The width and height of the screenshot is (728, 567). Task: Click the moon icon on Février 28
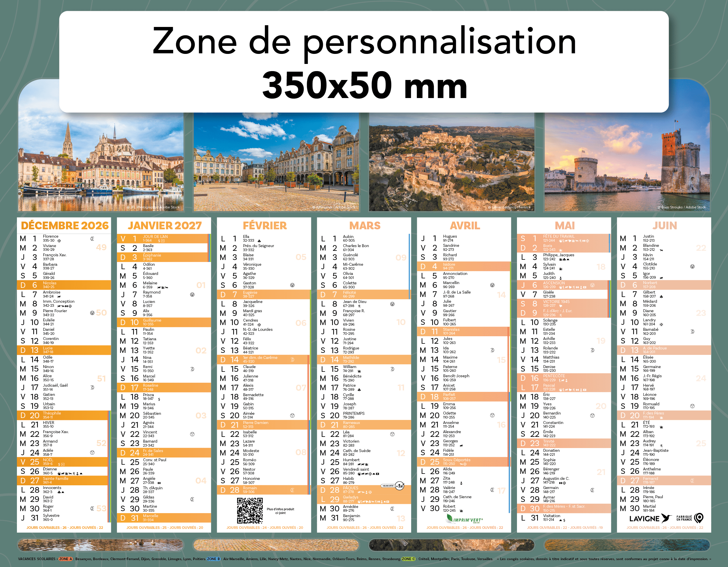[x=292, y=490]
